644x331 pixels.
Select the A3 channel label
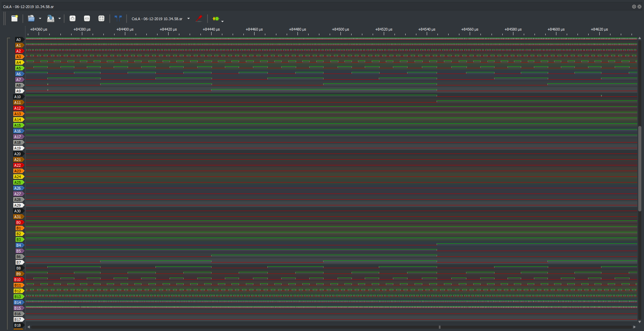(19, 57)
